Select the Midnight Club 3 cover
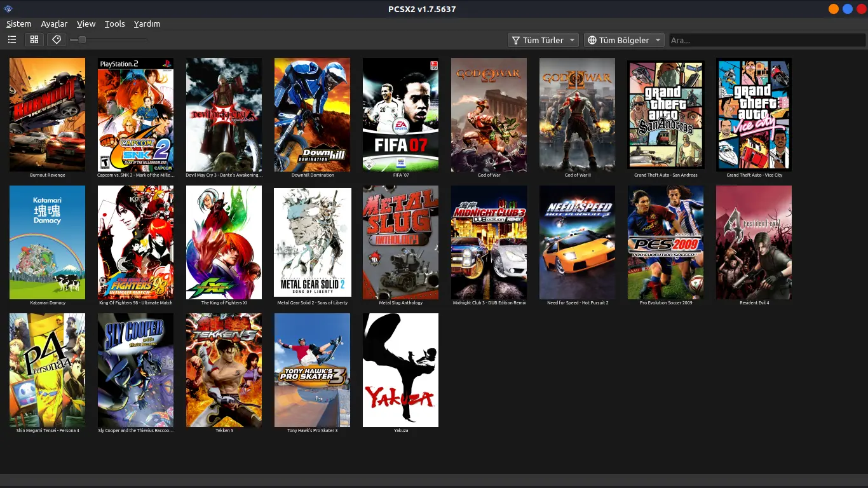The image size is (868, 488). (x=489, y=242)
